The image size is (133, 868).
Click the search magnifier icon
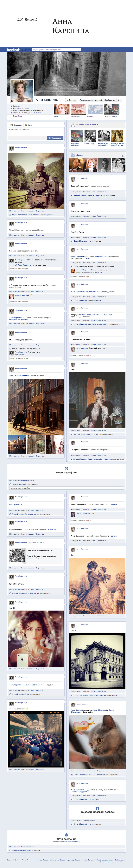[x=79, y=50]
